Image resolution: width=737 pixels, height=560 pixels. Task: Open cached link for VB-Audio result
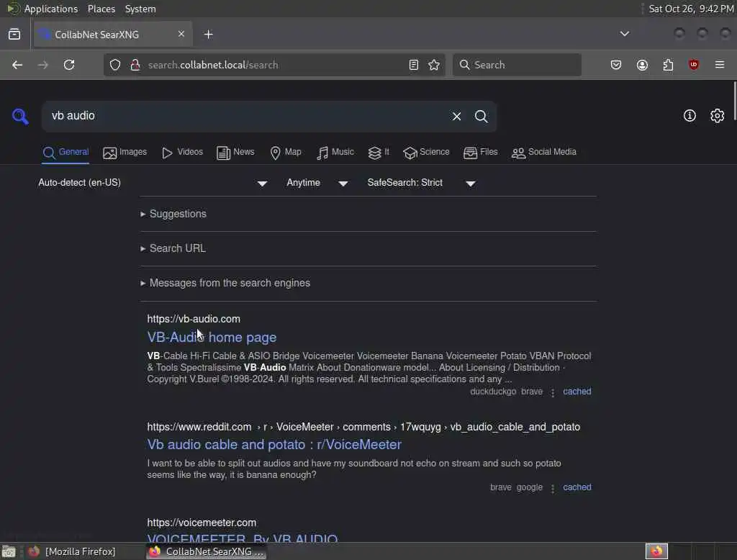(577, 391)
